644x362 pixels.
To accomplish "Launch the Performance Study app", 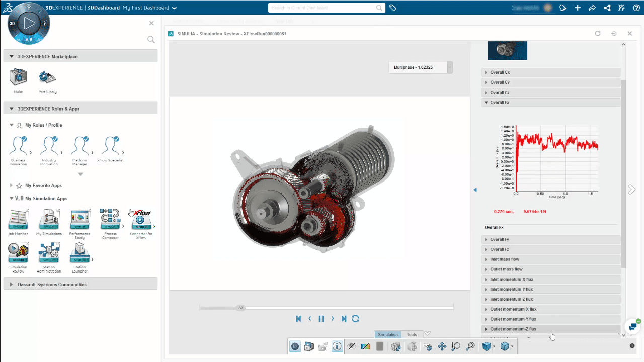I will coord(80,220).
